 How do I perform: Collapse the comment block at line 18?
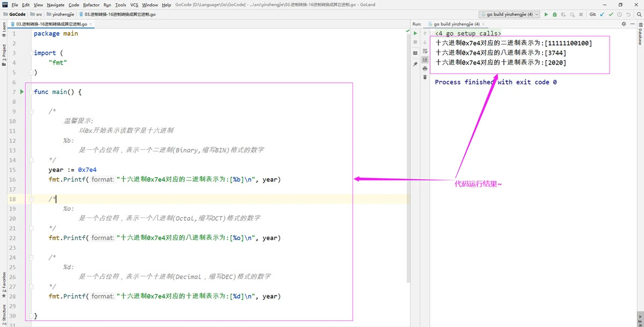tap(31, 199)
